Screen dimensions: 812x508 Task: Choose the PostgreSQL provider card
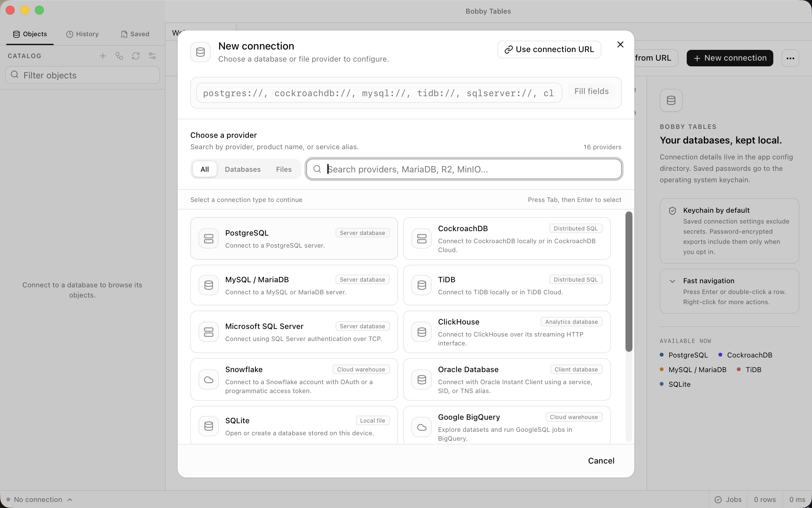(294, 238)
